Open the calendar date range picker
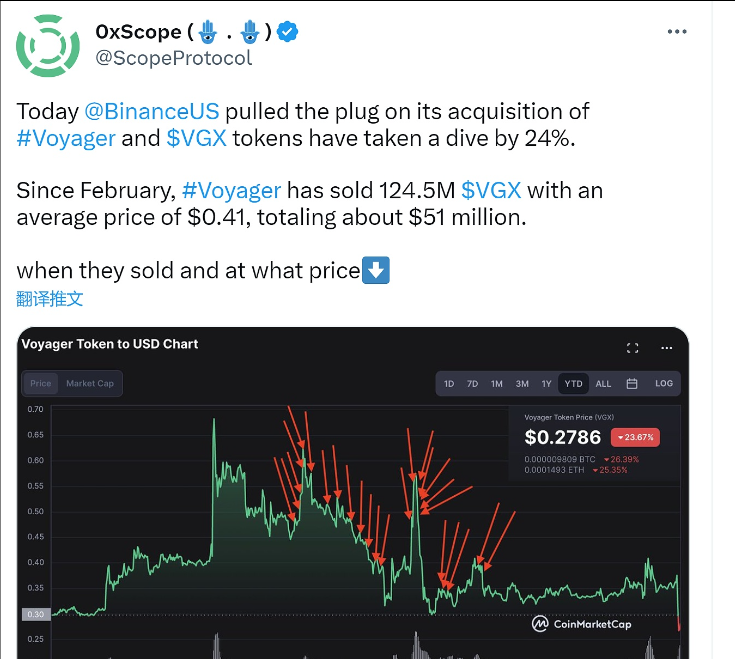Image resolution: width=735 pixels, height=659 pixels. pos(632,384)
